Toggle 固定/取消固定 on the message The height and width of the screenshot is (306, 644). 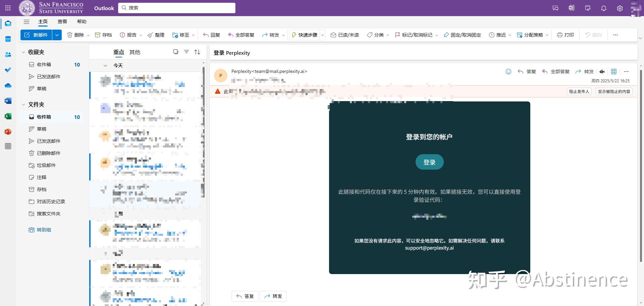[462, 35]
